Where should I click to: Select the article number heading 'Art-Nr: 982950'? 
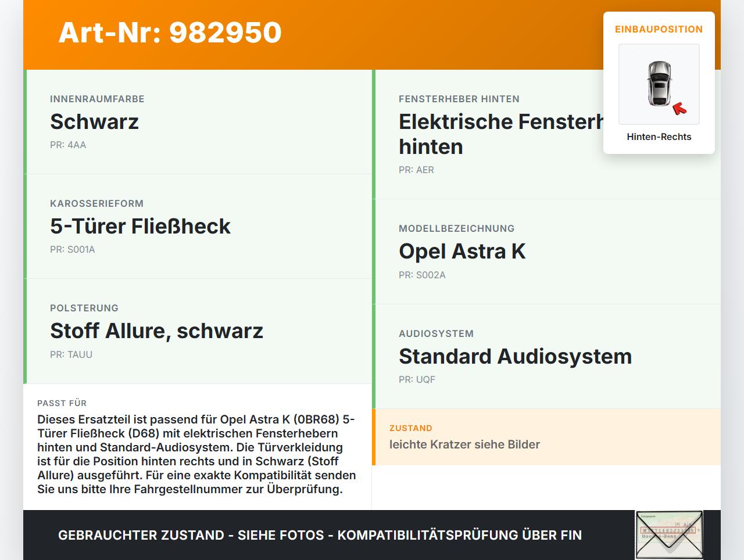(x=170, y=33)
